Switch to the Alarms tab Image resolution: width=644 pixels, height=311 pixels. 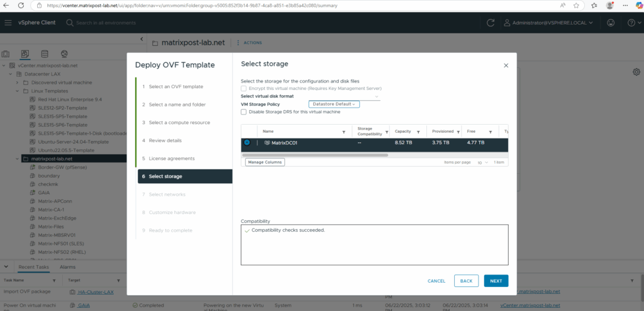[x=67, y=267]
